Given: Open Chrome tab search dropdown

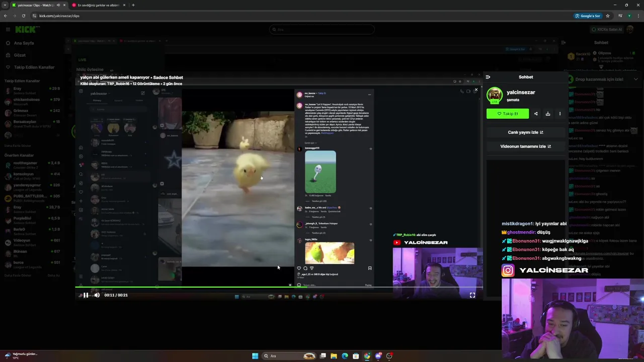Looking at the screenshot, I should coord(5,5).
